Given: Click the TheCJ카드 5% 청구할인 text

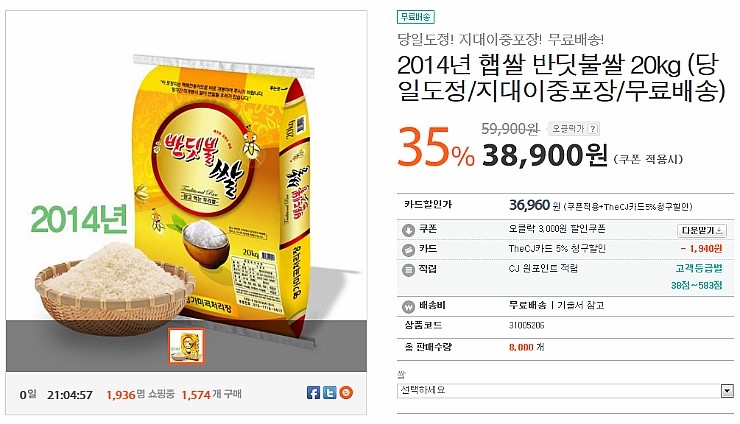Looking at the screenshot, I should pos(557,249).
